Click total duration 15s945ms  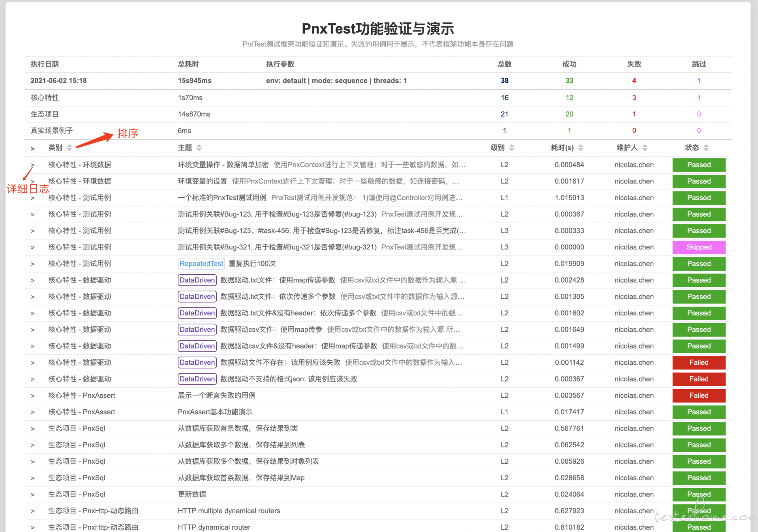point(195,81)
